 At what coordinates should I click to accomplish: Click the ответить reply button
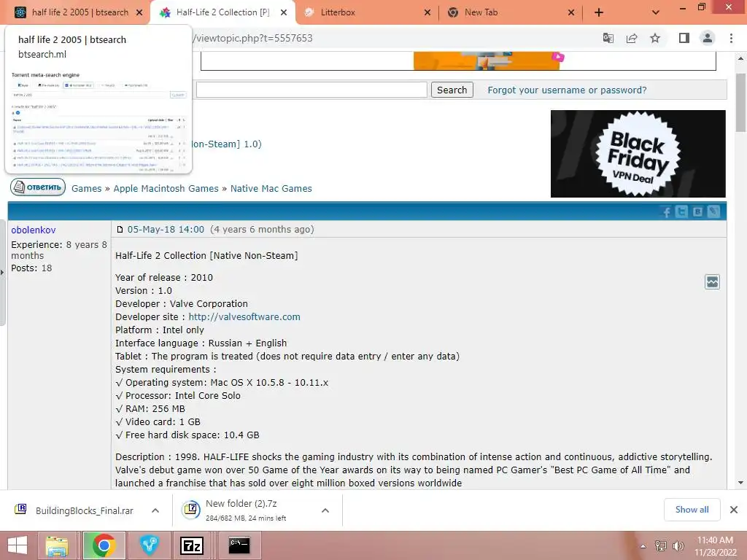click(38, 187)
